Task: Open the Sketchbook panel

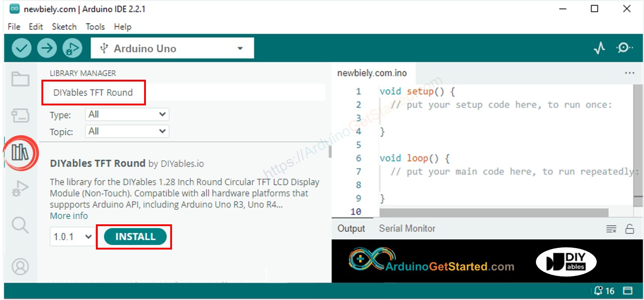Action: click(x=20, y=77)
